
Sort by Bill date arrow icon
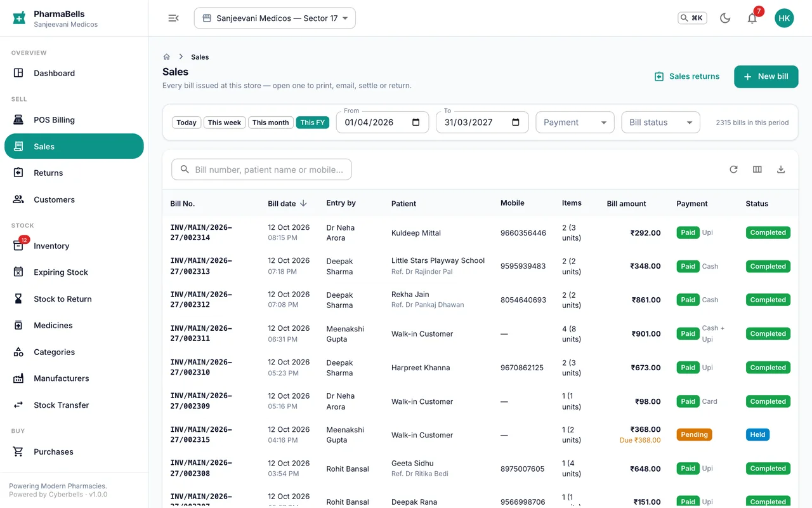coord(303,204)
